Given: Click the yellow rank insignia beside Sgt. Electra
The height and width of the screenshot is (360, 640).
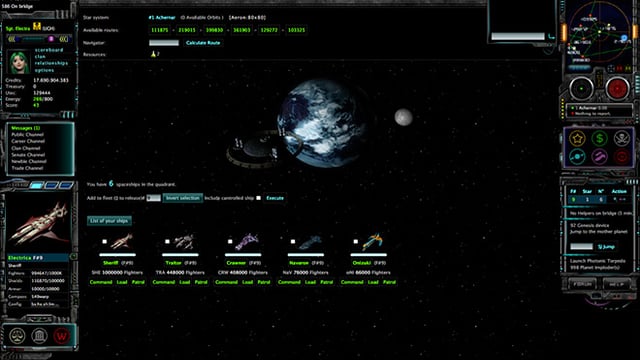Looking at the screenshot, I should 37,27.
